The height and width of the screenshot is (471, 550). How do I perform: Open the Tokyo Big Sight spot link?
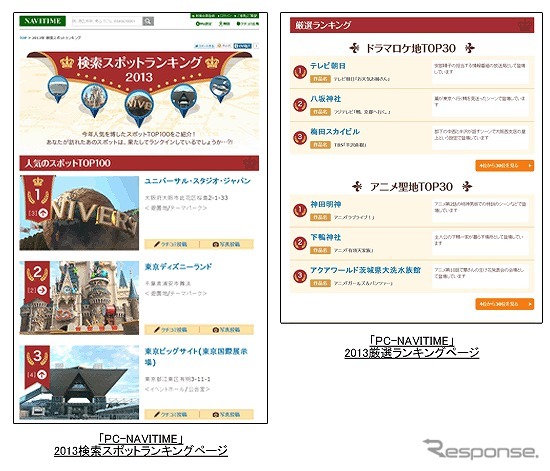coord(196,356)
